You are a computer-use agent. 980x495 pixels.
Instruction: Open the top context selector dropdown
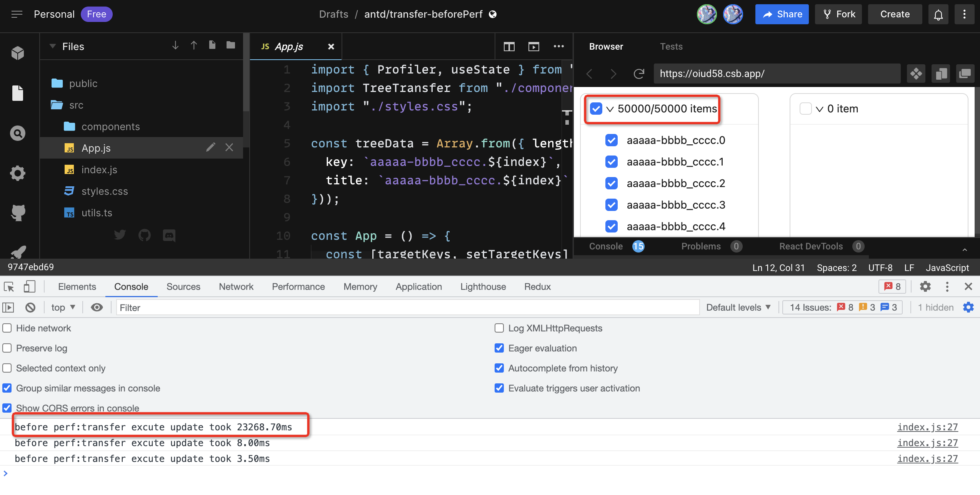click(63, 308)
